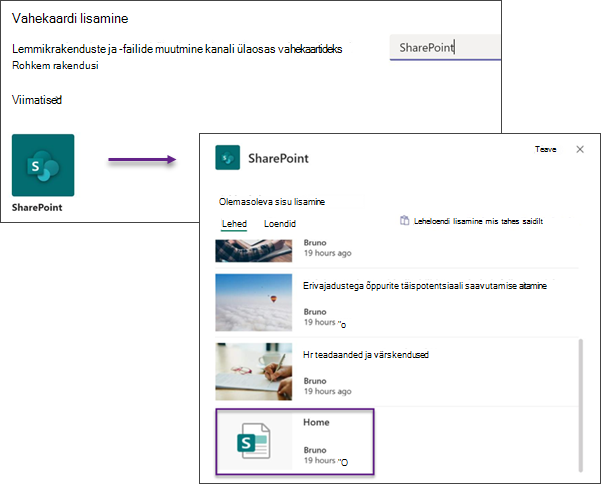This screenshot has height=484, width=601.
Task: Switch to the Lehed tab
Action: (x=234, y=224)
